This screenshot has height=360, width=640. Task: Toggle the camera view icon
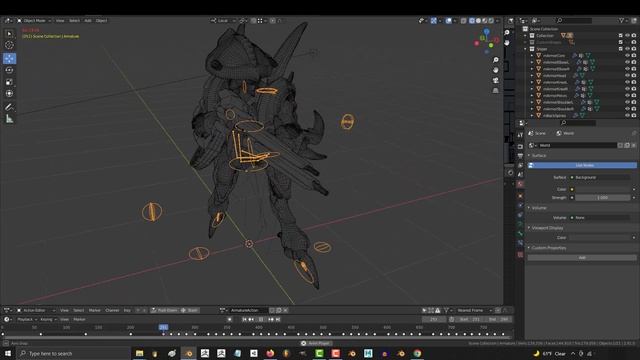(x=496, y=80)
